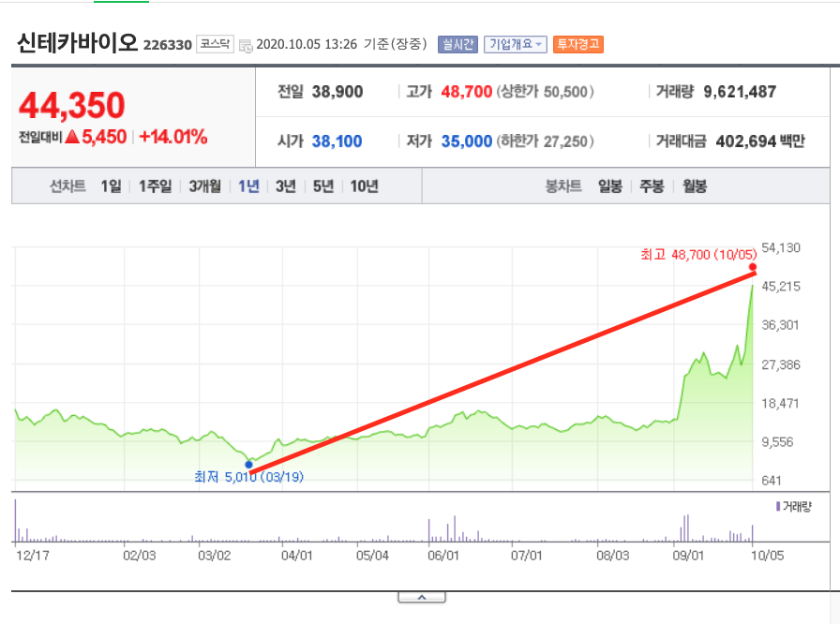Viewport: 840px width, 624px height.
Task: Click the 05/04 date axis label
Action: click(372, 556)
